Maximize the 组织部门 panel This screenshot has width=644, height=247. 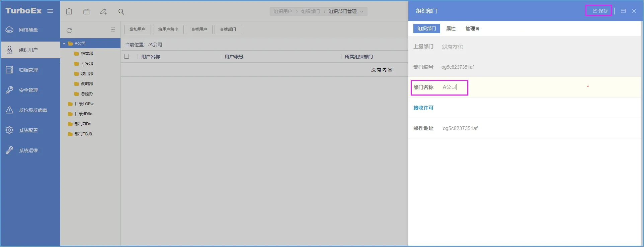point(623,11)
